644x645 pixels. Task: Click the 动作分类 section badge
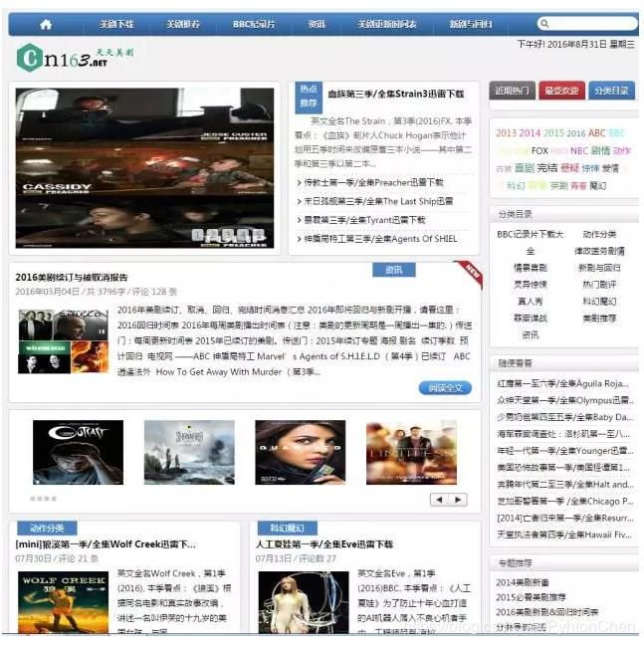click(47, 529)
